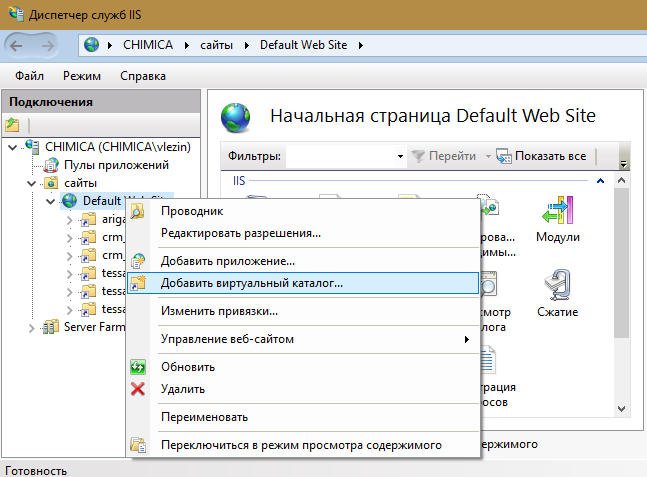Select Добавить виртуальный каталог menu entry
647x477 pixels.
(x=251, y=283)
